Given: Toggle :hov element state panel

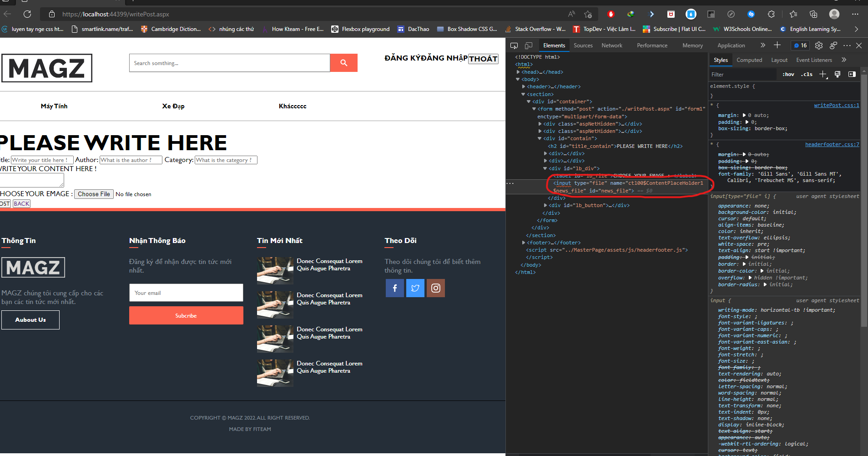Looking at the screenshot, I should tap(788, 74).
